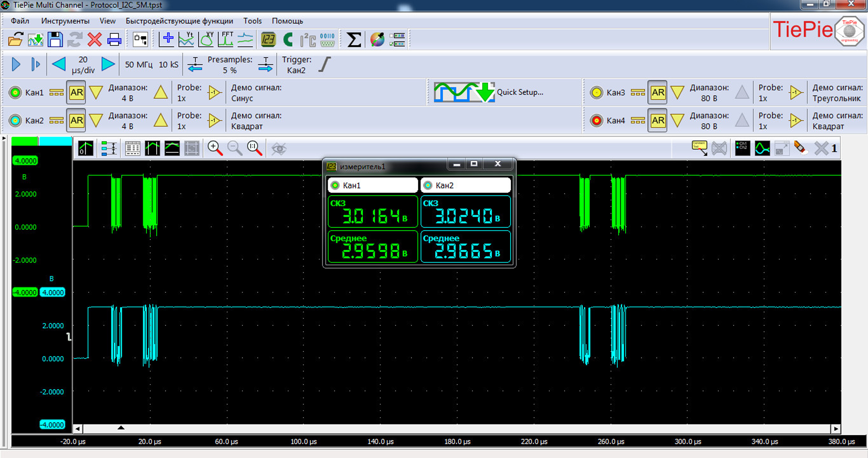The width and height of the screenshot is (868, 458).
Task: Click the print icon in toolbar
Action: click(x=114, y=40)
